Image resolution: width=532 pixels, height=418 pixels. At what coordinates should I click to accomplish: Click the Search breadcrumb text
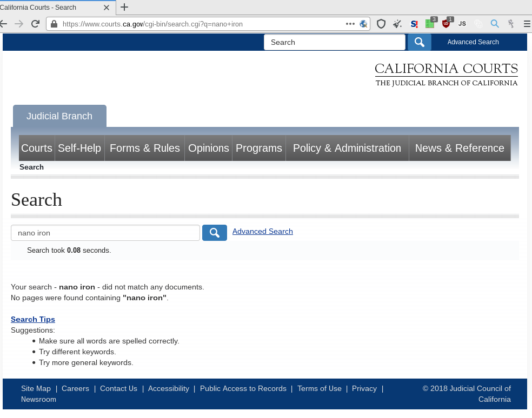click(x=31, y=167)
